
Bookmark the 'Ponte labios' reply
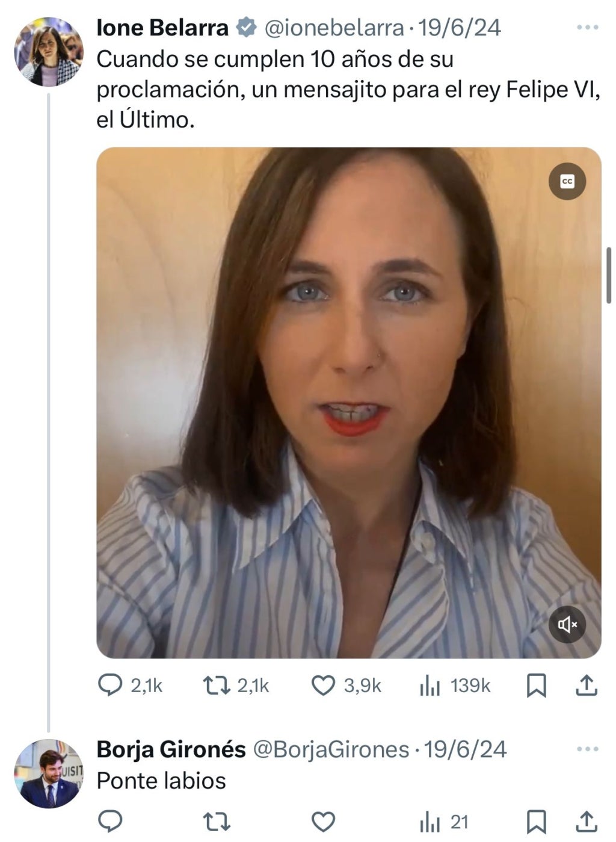click(536, 822)
